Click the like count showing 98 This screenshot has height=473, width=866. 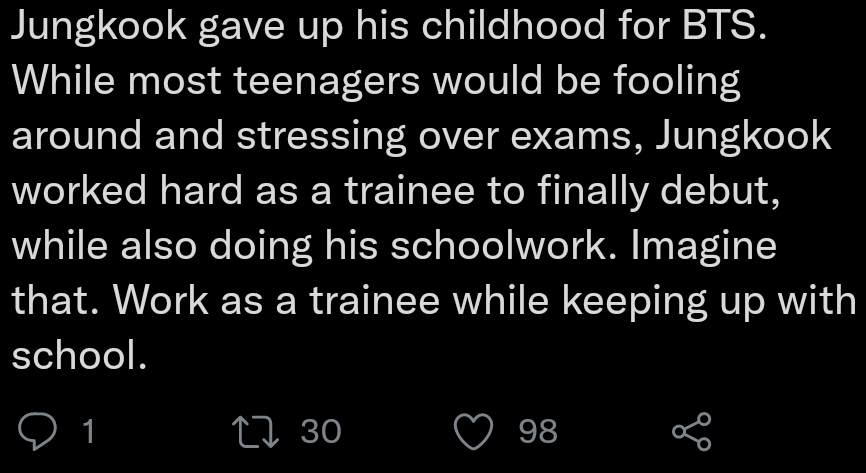coord(538,431)
